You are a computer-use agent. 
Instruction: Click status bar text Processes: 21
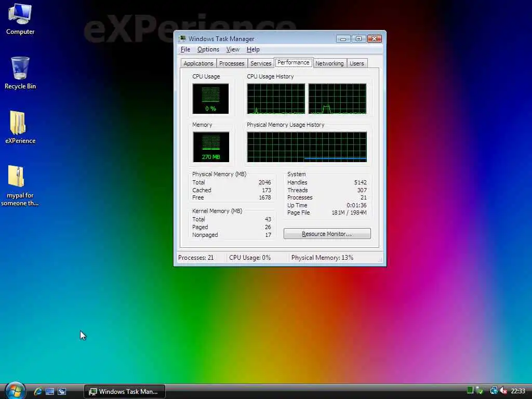click(x=196, y=258)
